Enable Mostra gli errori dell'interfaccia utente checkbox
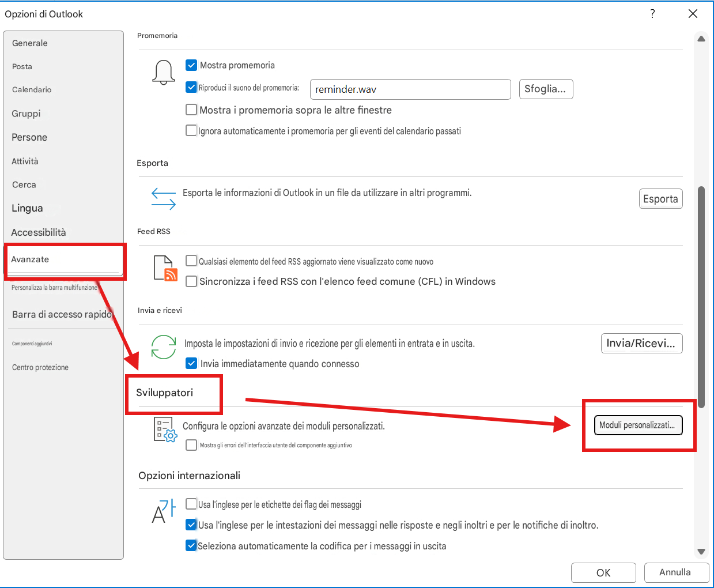This screenshot has width=714, height=588. pyautogui.click(x=191, y=445)
